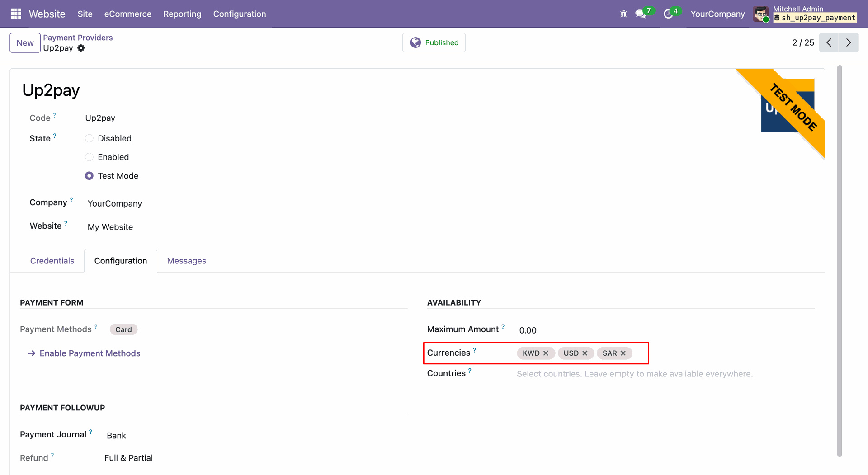Go to previous record arrow

829,42
